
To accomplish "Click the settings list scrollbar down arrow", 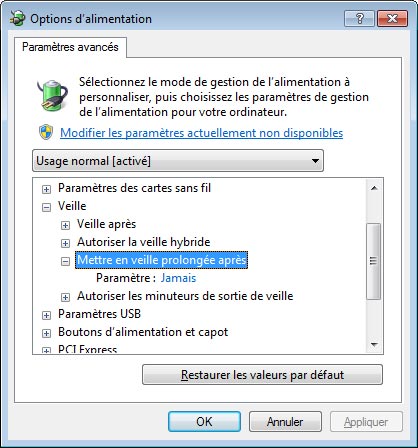I will 374,345.
